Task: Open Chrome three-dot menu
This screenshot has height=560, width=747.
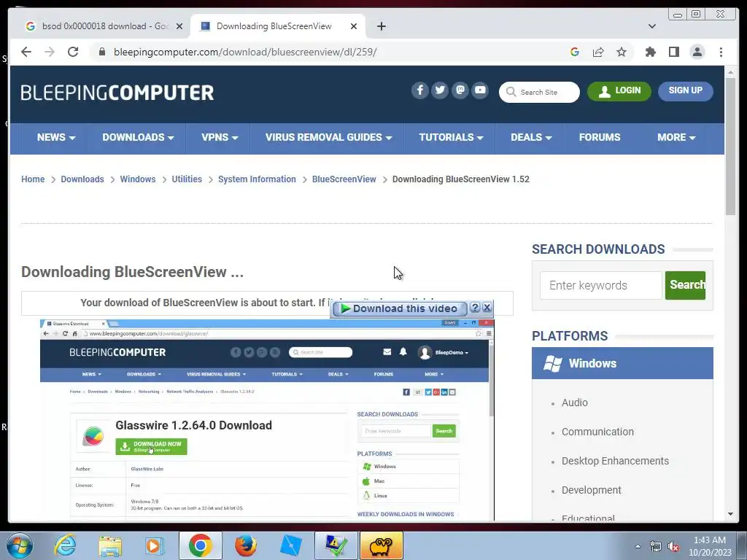Action: pos(721,52)
